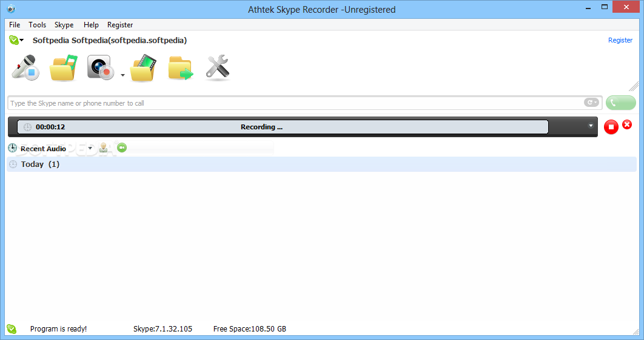Click the Recent Audio clock icon

(12, 148)
